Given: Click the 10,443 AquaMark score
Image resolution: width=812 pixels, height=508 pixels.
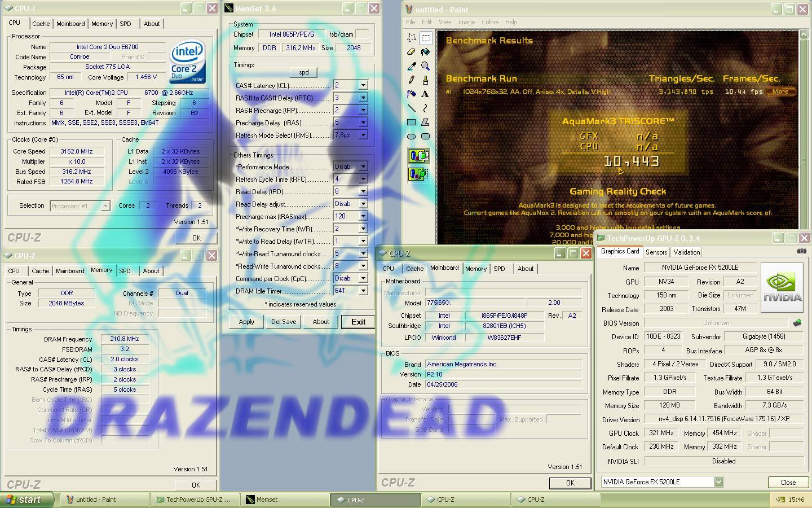Looking at the screenshot, I should (631, 161).
